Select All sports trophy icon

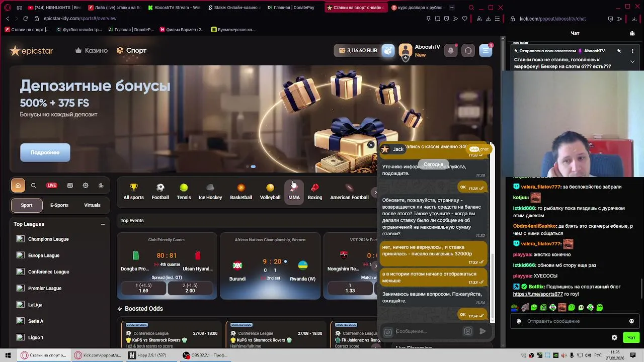[133, 192]
